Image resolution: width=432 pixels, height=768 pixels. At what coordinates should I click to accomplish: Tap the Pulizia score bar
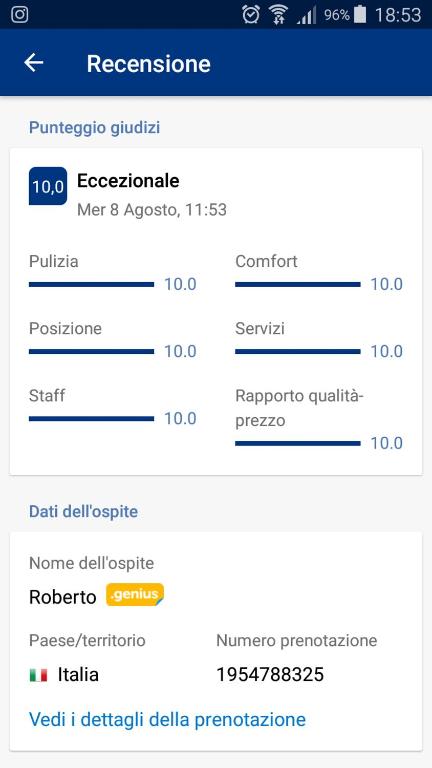coord(92,285)
